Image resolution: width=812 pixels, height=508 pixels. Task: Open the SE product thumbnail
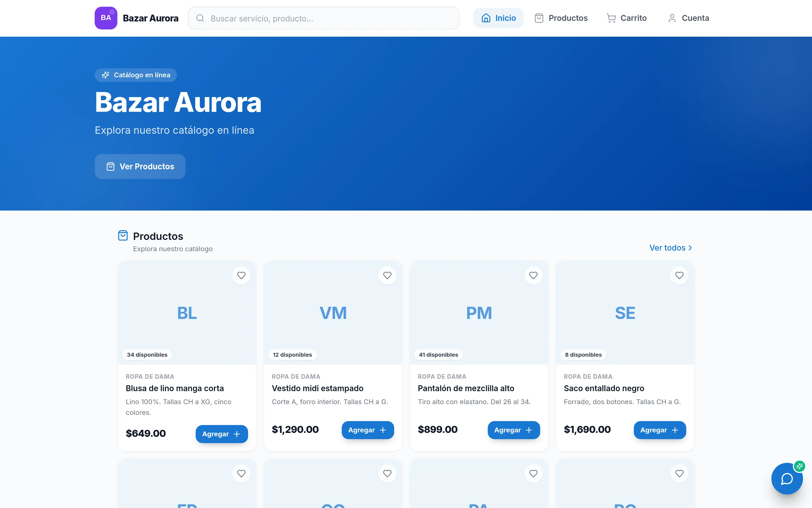(625, 313)
